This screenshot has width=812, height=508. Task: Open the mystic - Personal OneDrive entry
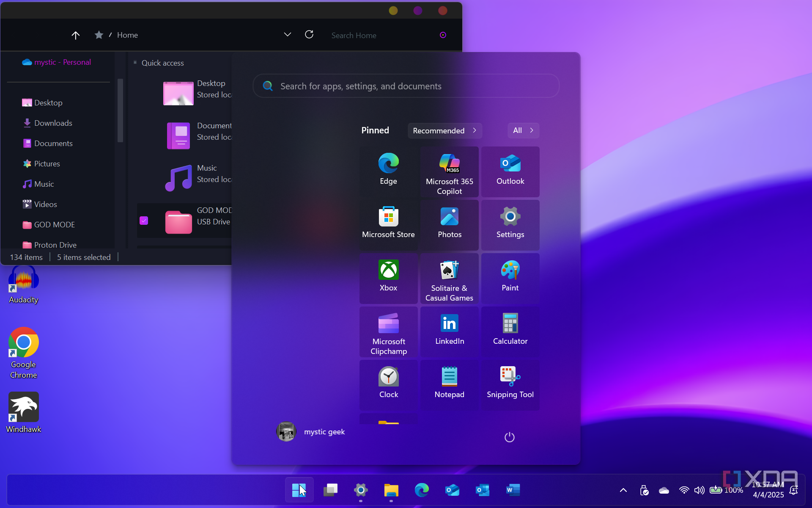pos(57,62)
